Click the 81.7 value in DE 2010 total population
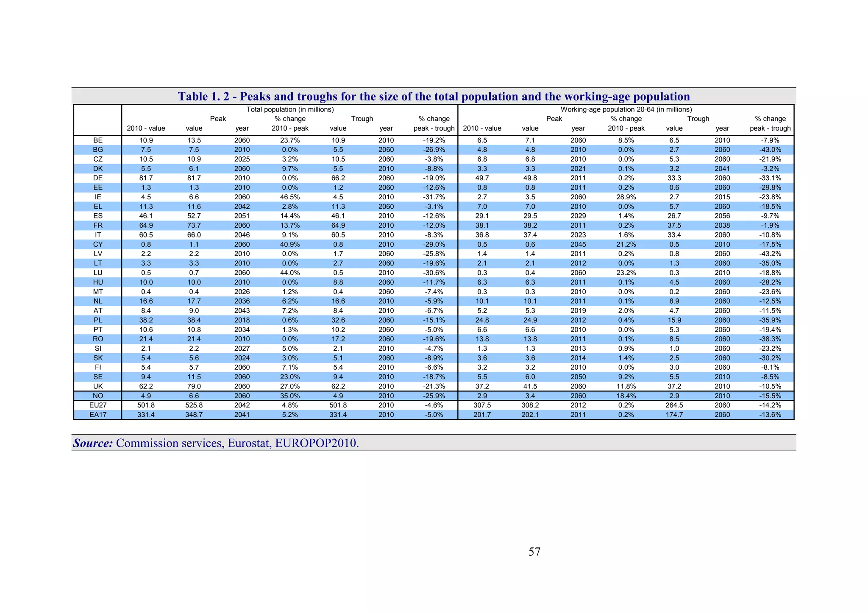 click(146, 178)
